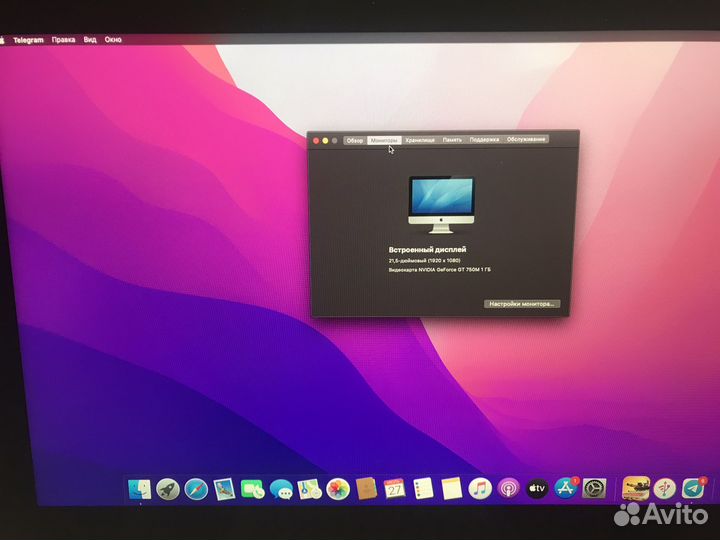This screenshot has height=540, width=720.
Task: Open App Store icon with badge
Action: click(566, 488)
